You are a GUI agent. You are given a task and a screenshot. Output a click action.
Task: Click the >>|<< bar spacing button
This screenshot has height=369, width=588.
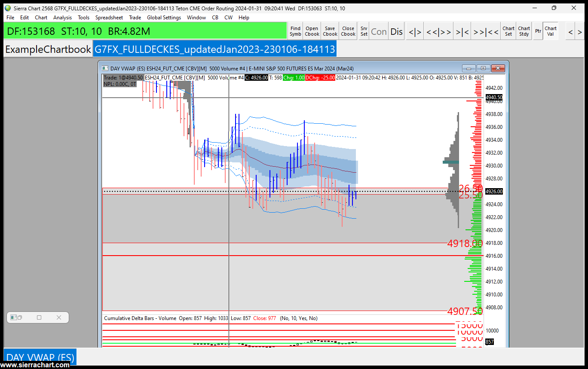click(486, 31)
